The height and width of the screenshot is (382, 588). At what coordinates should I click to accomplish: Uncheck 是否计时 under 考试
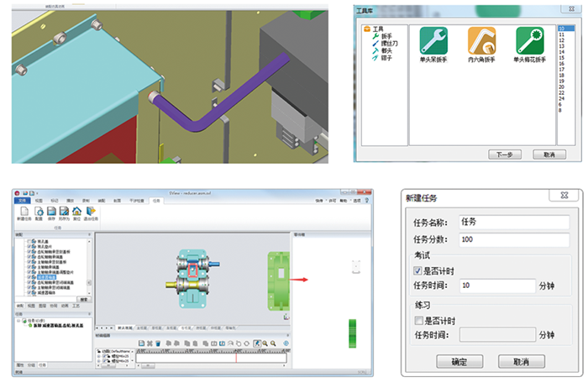(x=418, y=270)
